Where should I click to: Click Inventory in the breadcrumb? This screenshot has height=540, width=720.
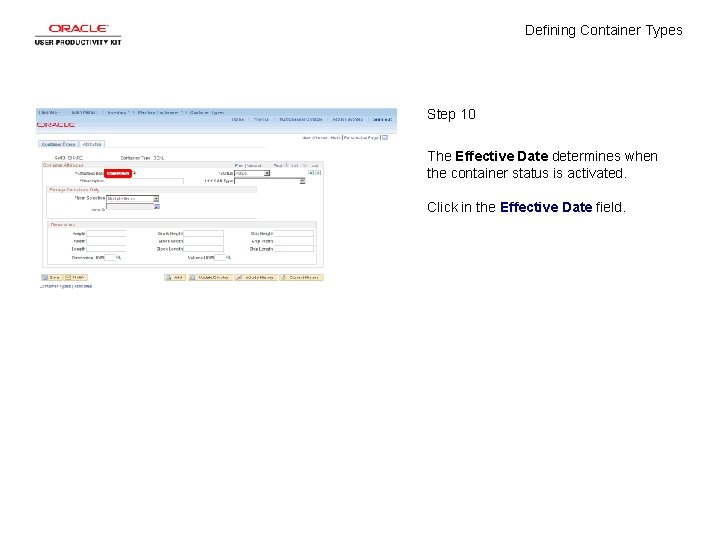117,112
